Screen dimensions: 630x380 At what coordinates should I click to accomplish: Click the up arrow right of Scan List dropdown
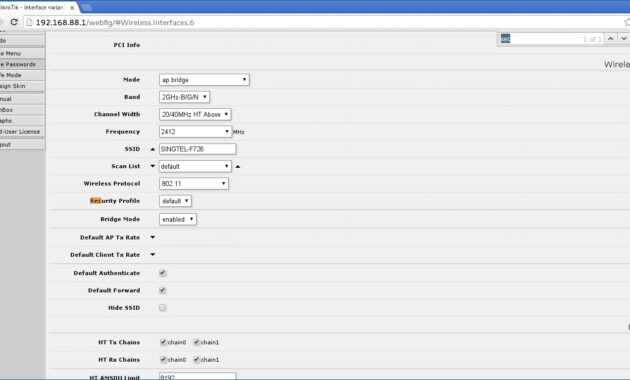pos(237,166)
